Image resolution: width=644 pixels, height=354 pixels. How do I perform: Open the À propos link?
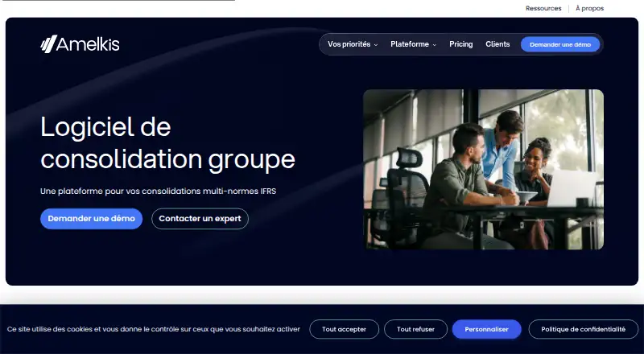click(x=589, y=8)
